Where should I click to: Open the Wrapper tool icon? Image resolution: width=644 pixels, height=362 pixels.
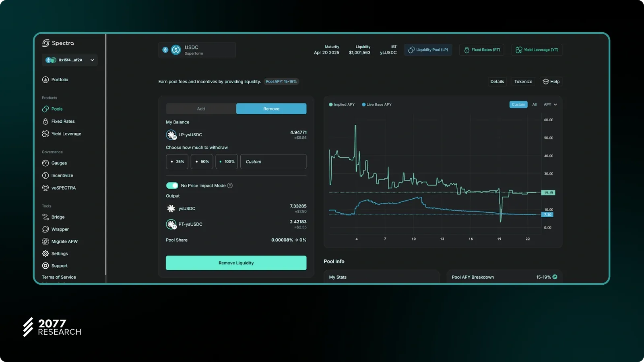(x=45, y=229)
